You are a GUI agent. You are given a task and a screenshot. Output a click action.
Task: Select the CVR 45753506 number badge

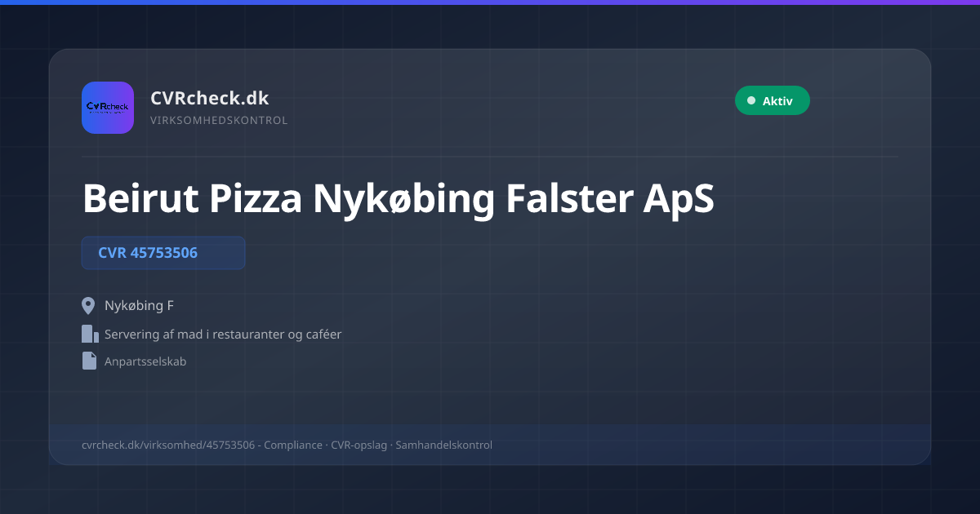click(163, 253)
